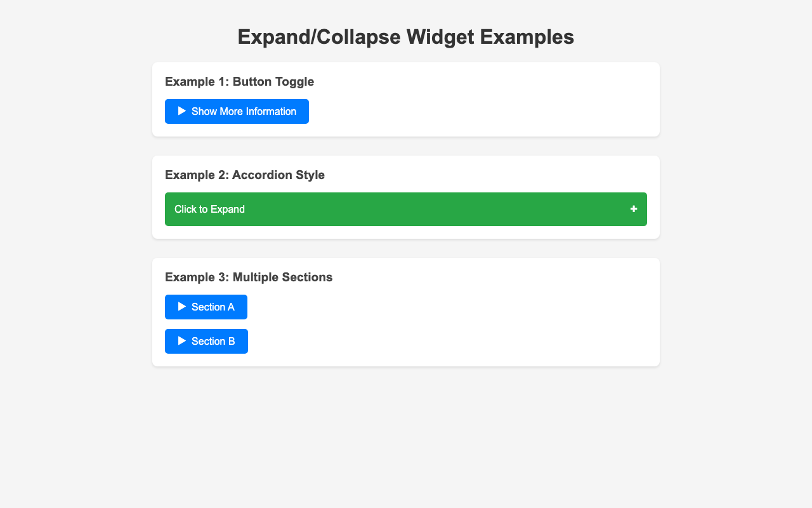Click the "Example 3: Multiple Sections" heading
The width and height of the screenshot is (812, 508).
click(x=249, y=277)
